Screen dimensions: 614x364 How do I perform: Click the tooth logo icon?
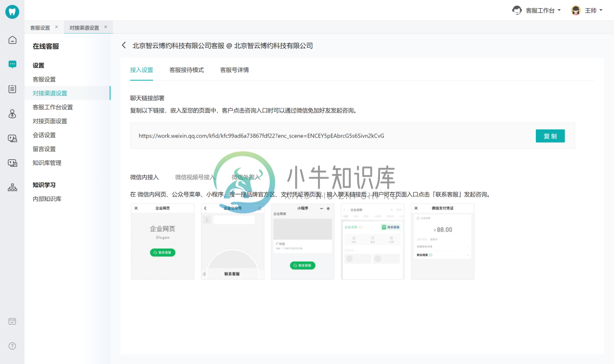pos(12,12)
